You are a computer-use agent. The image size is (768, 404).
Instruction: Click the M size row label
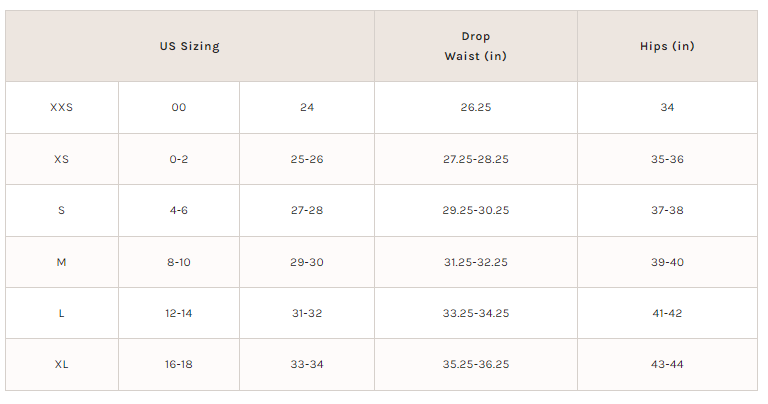pyautogui.click(x=62, y=262)
